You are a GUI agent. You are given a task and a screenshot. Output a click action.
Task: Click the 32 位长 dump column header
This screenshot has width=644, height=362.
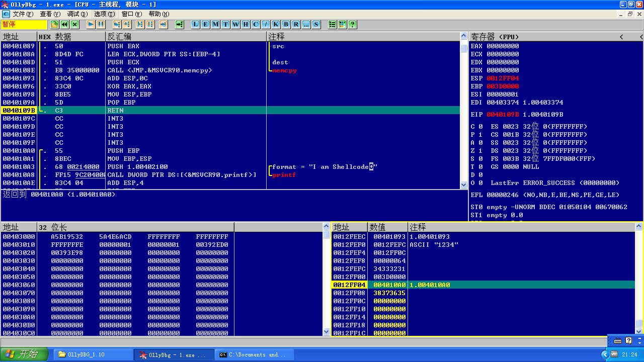click(136, 228)
